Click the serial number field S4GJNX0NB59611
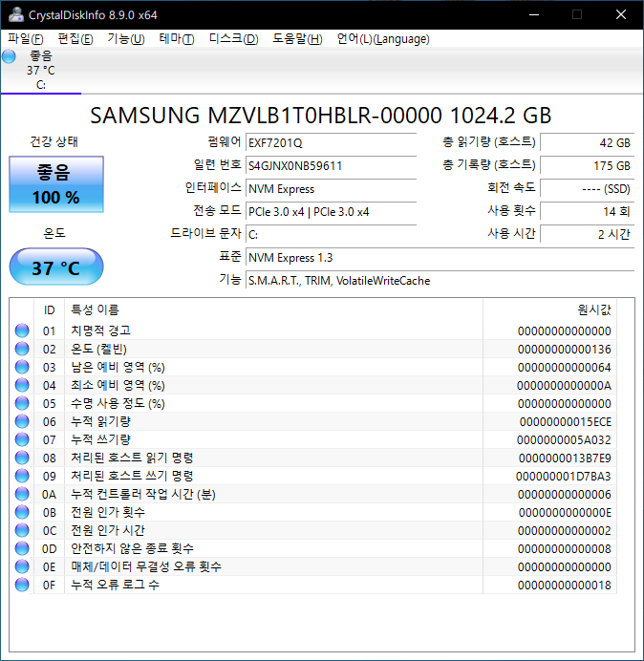644x661 pixels. [331, 165]
